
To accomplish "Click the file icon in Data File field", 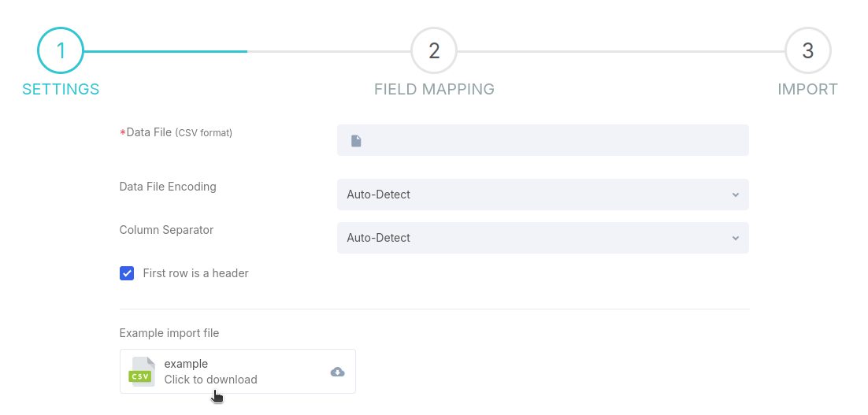I will coord(356,140).
